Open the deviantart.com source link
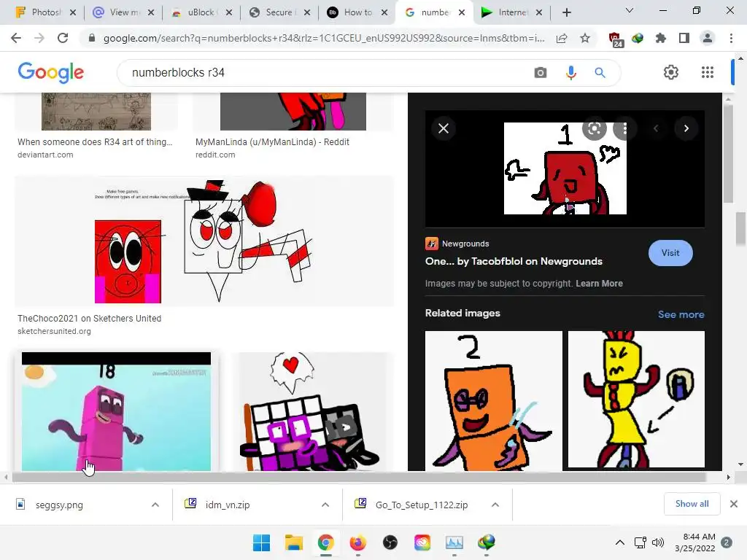 pyautogui.click(x=45, y=155)
